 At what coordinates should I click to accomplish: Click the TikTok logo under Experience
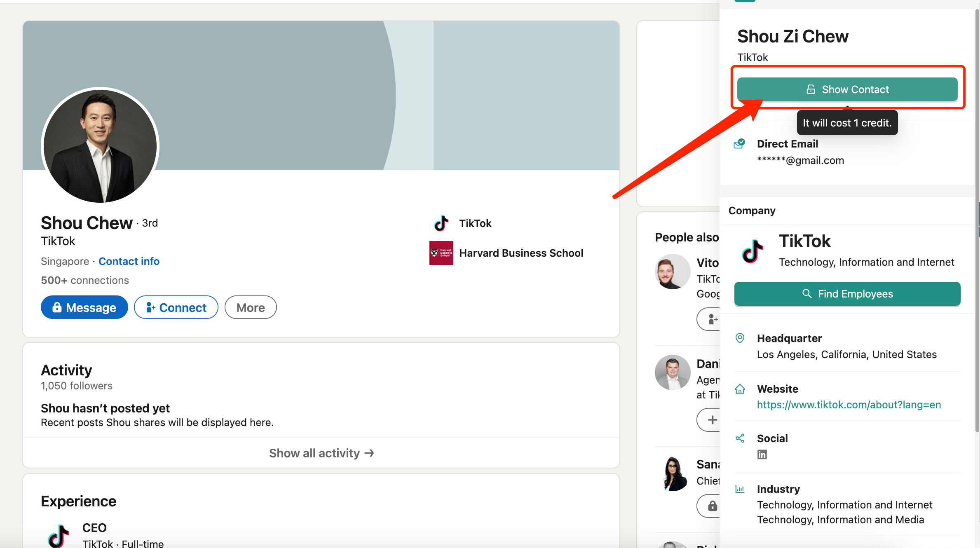click(x=59, y=536)
